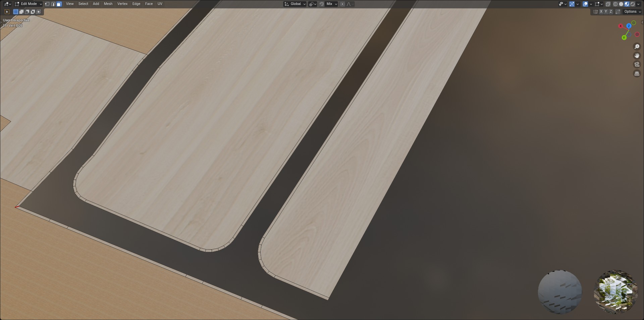This screenshot has height=320, width=644.
Task: Switch to edge select mode
Action: pyautogui.click(x=53, y=4)
